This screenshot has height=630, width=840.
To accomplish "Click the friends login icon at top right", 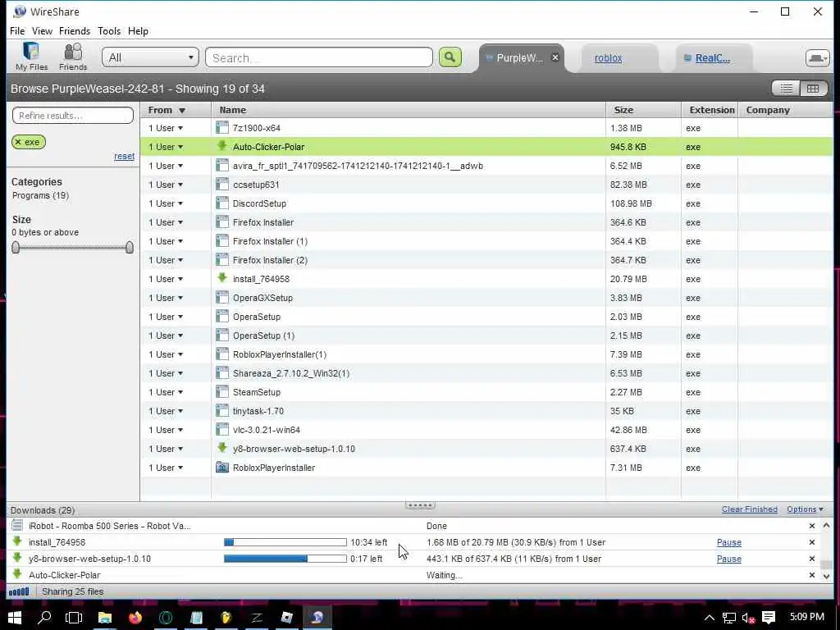I will pos(818,58).
